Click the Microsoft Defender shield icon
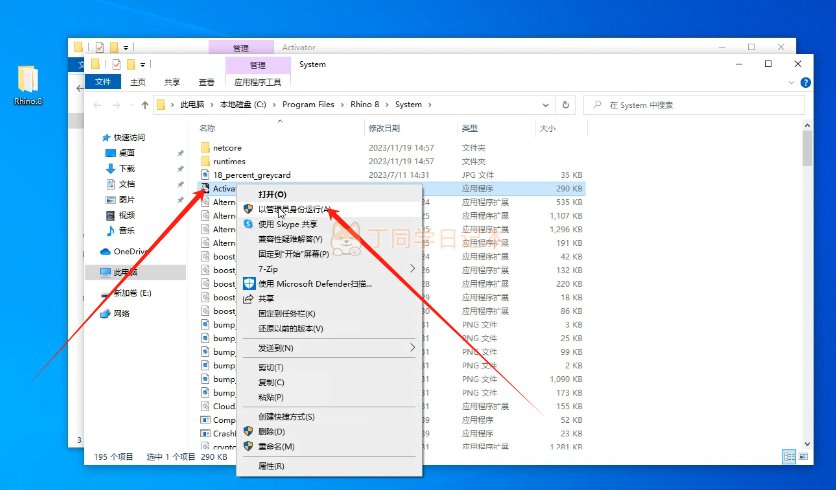Viewport: 836px width, 490px height. pos(249,284)
